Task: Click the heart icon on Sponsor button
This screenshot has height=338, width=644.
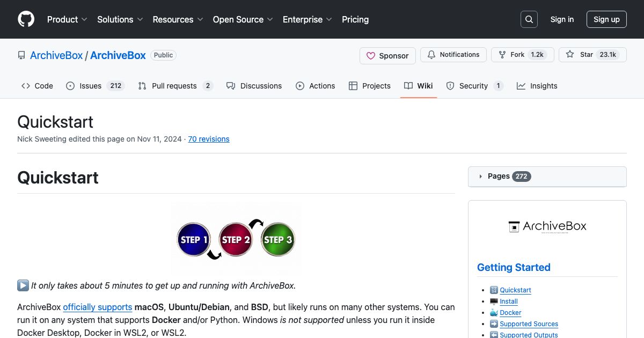Action: (371, 55)
